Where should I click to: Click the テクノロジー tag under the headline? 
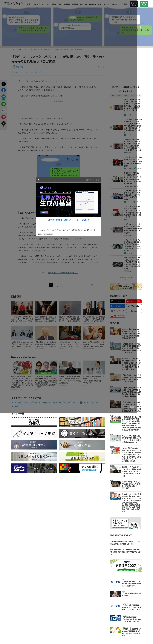(30, 72)
